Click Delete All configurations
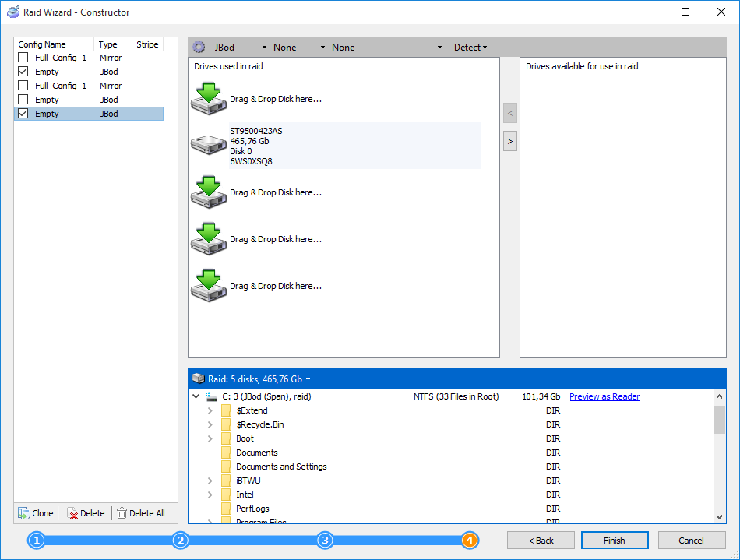Screen dimensions: 740x560 [x=141, y=512]
